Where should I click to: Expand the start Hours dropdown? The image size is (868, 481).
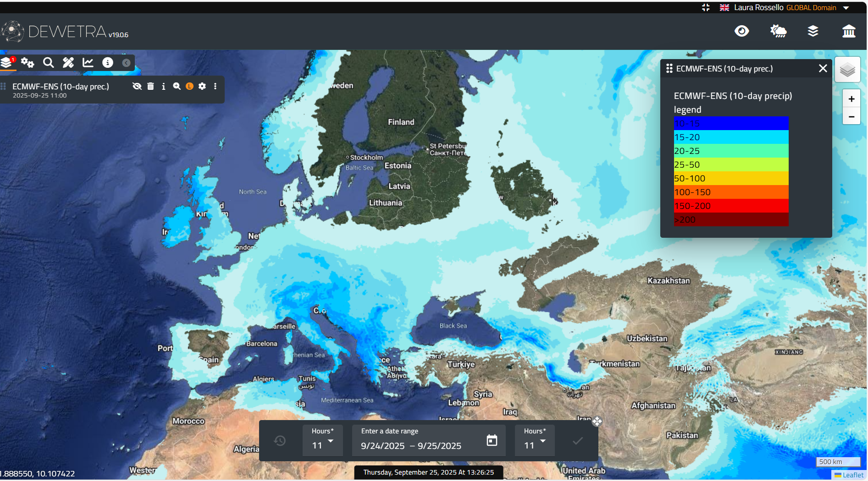[x=323, y=441]
